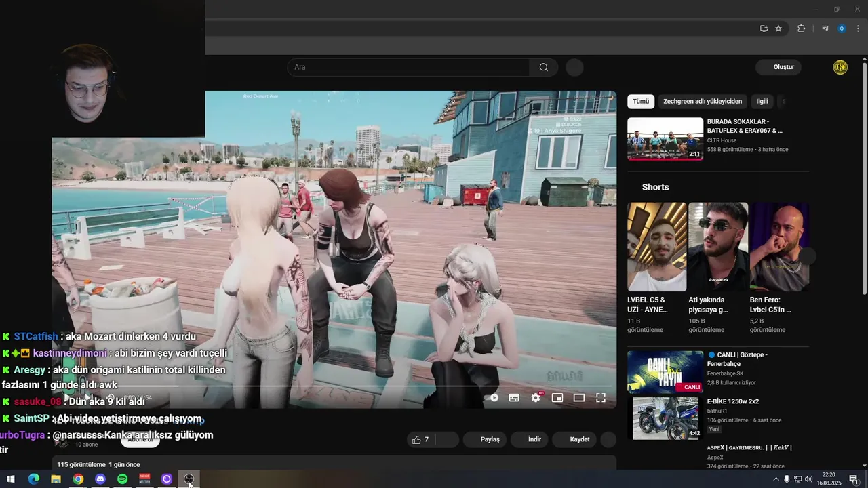The image size is (868, 488).
Task: Open the purple circle app in taskbar
Action: click(167, 479)
